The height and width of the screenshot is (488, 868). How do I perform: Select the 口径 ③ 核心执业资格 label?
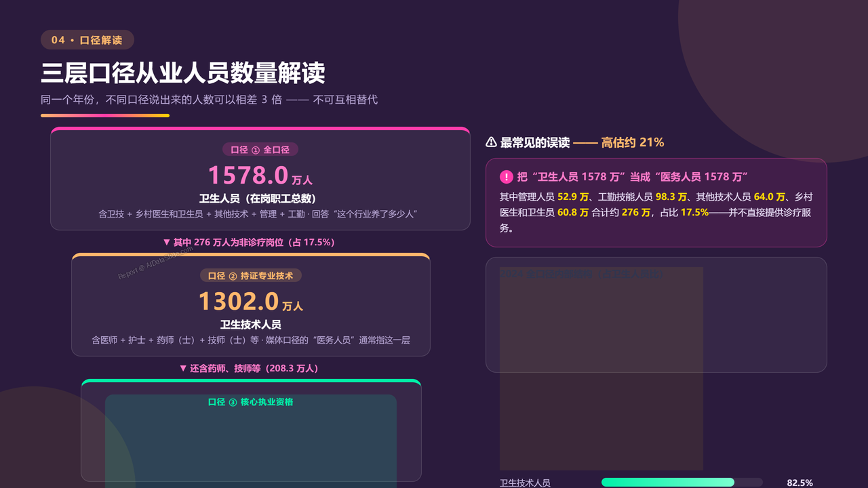click(x=251, y=402)
